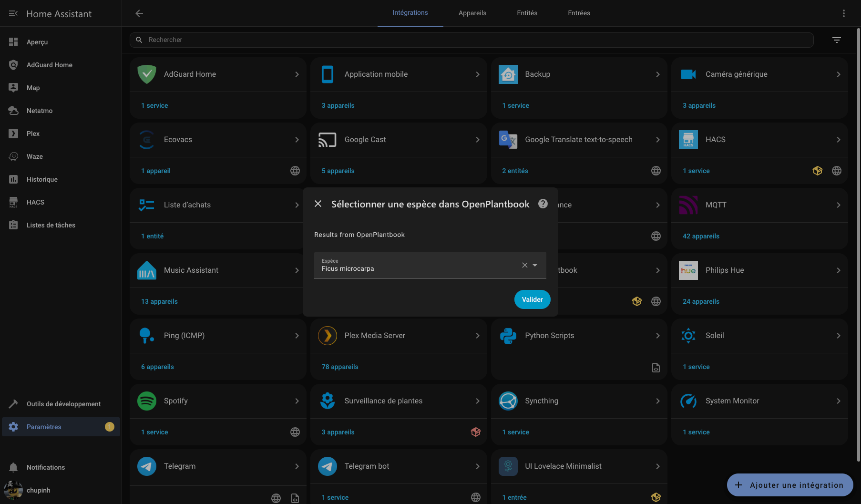This screenshot has width=861, height=504.
Task: Go back with the arrow icon
Action: [139, 13]
